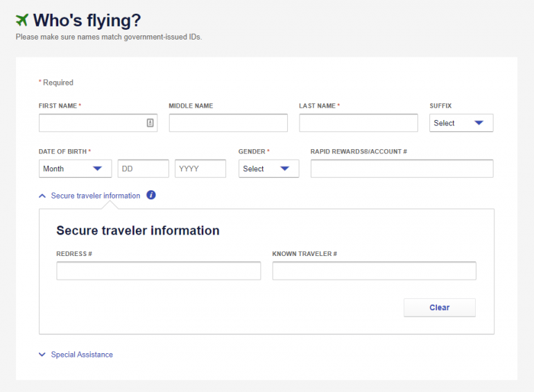Screen dimensions: 534x392
Task: Open the Suffix Select dropdown
Action: [x=460, y=123]
